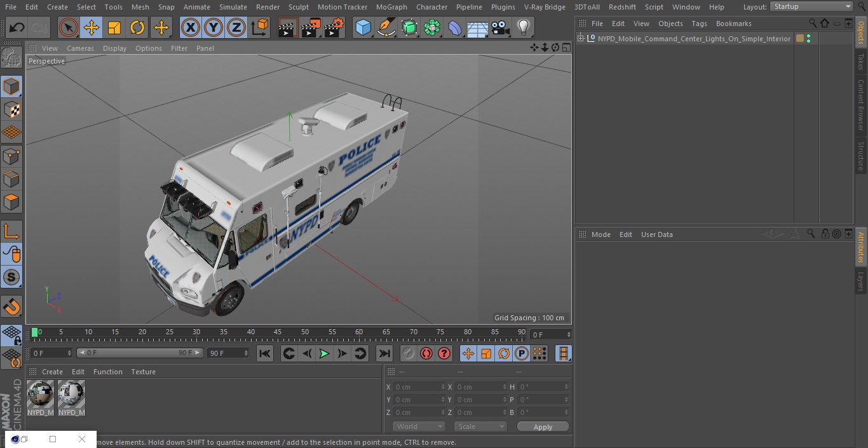Click the Apply coordinates button

pos(543,426)
